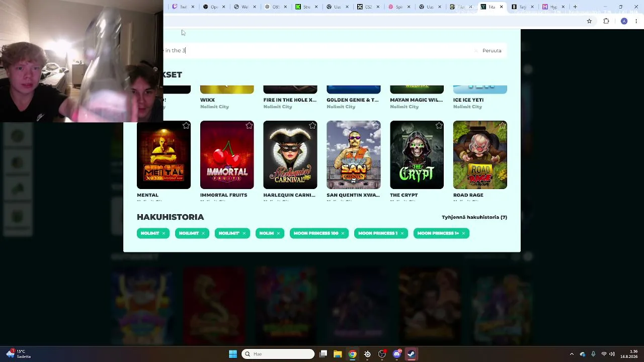Viewport: 644px width, 362px height.
Task: Open Google Chrome from the taskbar
Action: pos(352,354)
